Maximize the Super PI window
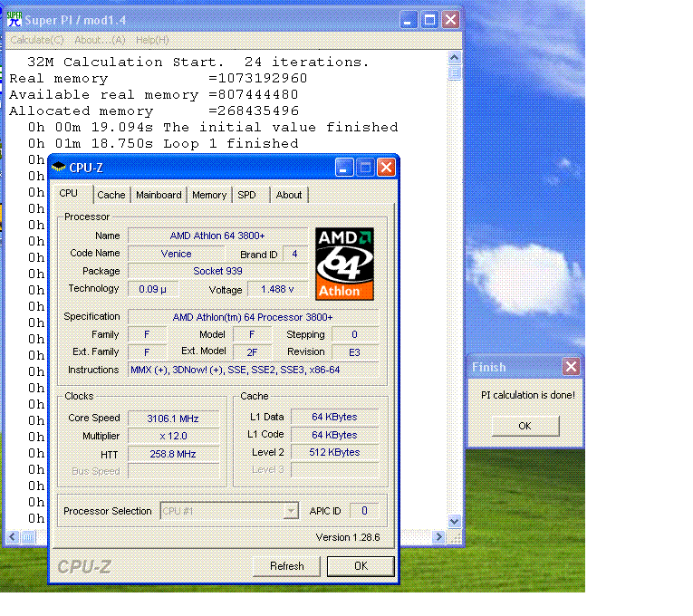 coord(429,20)
